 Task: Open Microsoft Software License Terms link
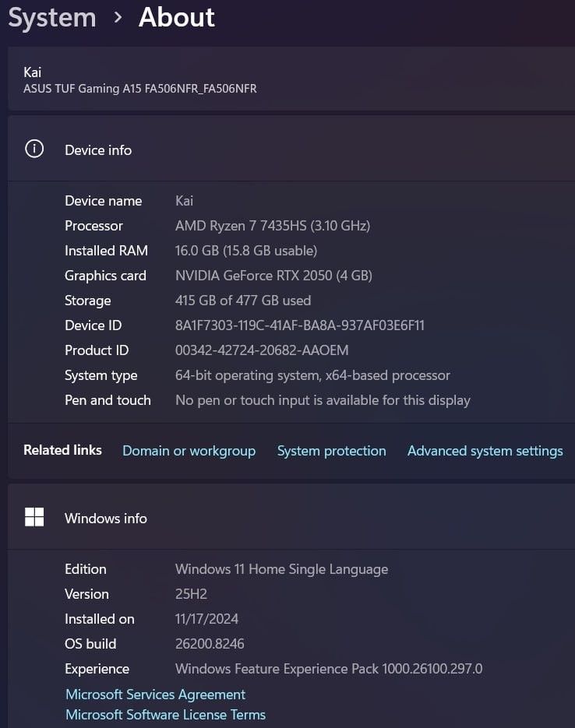tap(165, 715)
